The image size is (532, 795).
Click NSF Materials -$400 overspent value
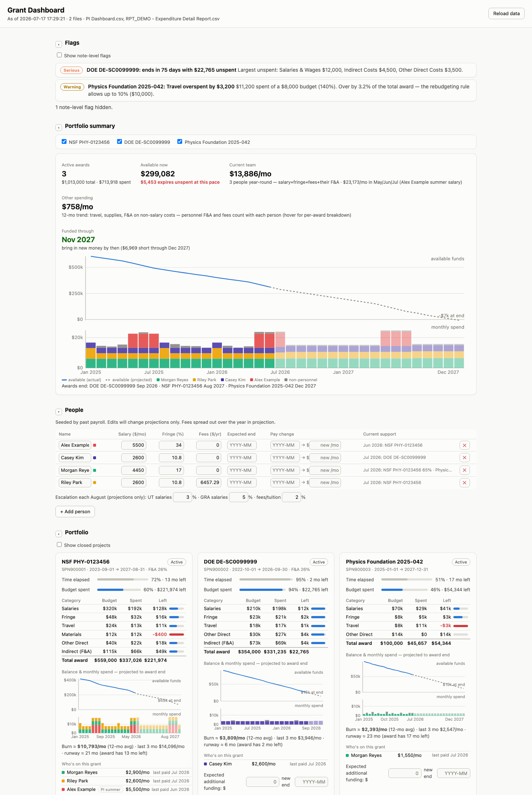160,635
